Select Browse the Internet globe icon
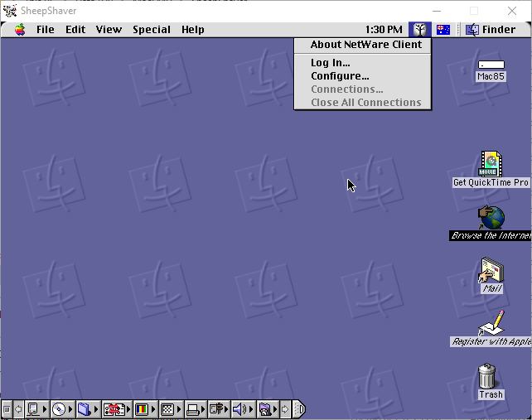This screenshot has height=420, width=532. pyautogui.click(x=491, y=217)
